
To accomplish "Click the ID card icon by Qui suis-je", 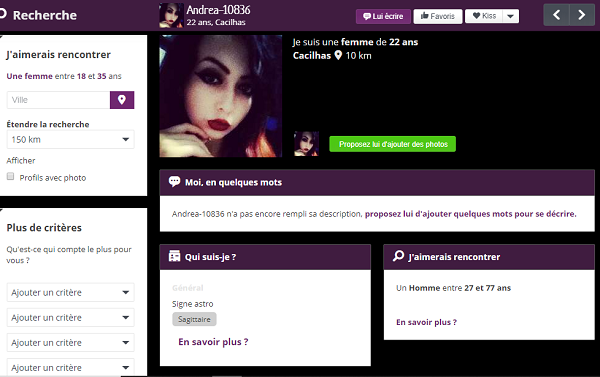I will (174, 256).
